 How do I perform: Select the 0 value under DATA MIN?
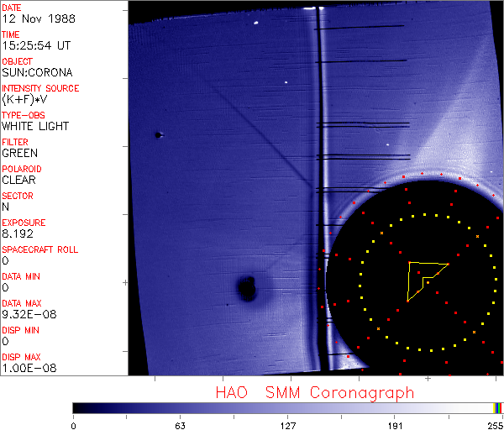6,287
